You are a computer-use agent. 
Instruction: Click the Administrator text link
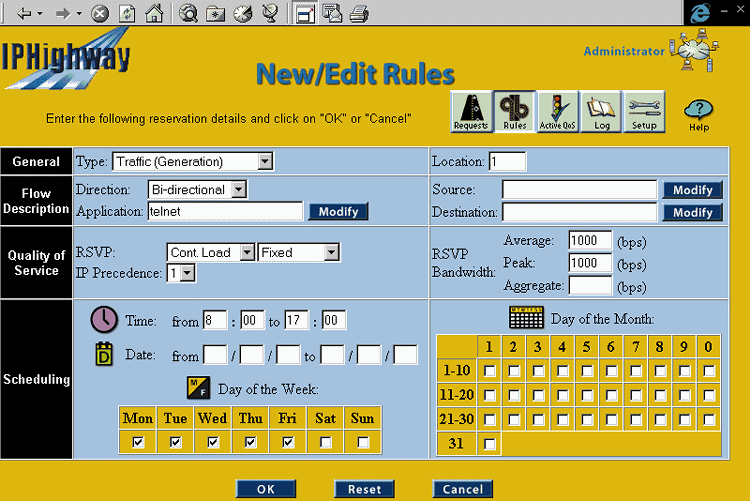coord(624,51)
